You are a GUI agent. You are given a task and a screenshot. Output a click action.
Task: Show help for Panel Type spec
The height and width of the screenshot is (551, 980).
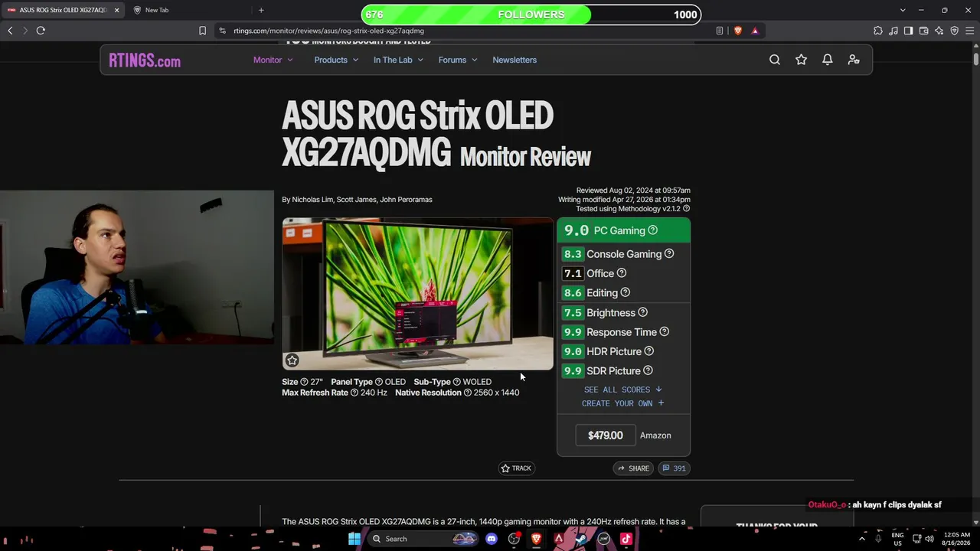click(x=379, y=382)
